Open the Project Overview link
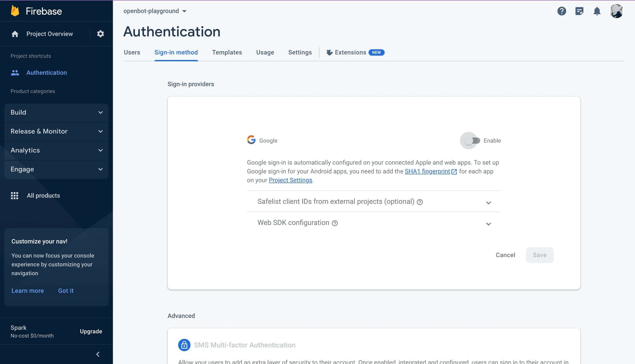 tap(50, 34)
